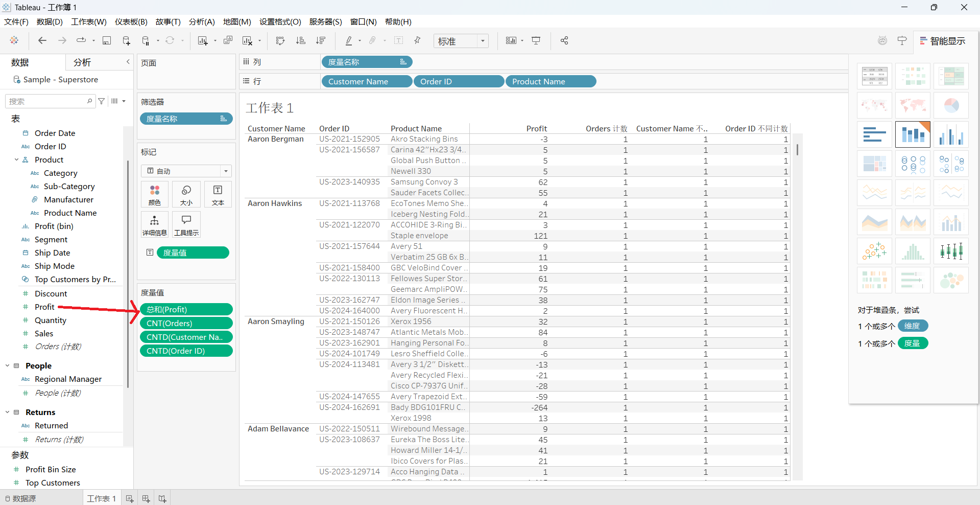Open the mark type dropdown set to 自动
Screen dimensions: 980x505
pyautogui.click(x=186, y=171)
